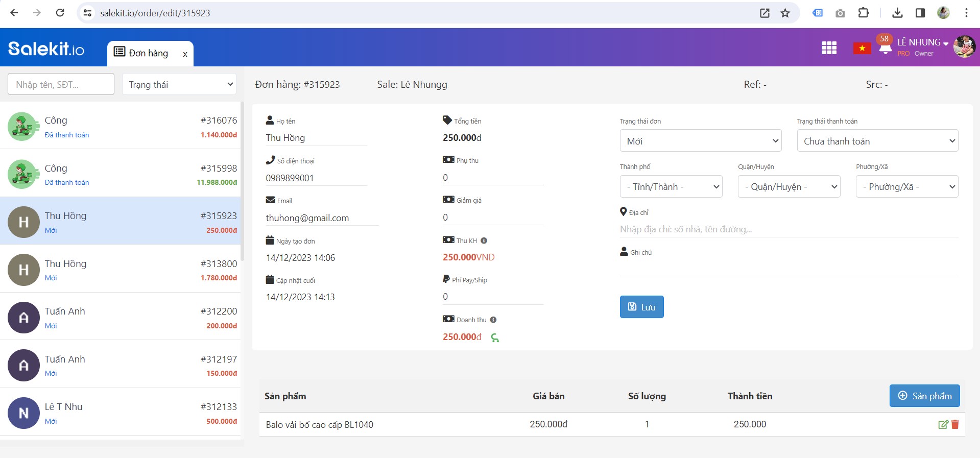Bookmark this page with the star icon
Viewport: 980px width, 458px height.
785,13
